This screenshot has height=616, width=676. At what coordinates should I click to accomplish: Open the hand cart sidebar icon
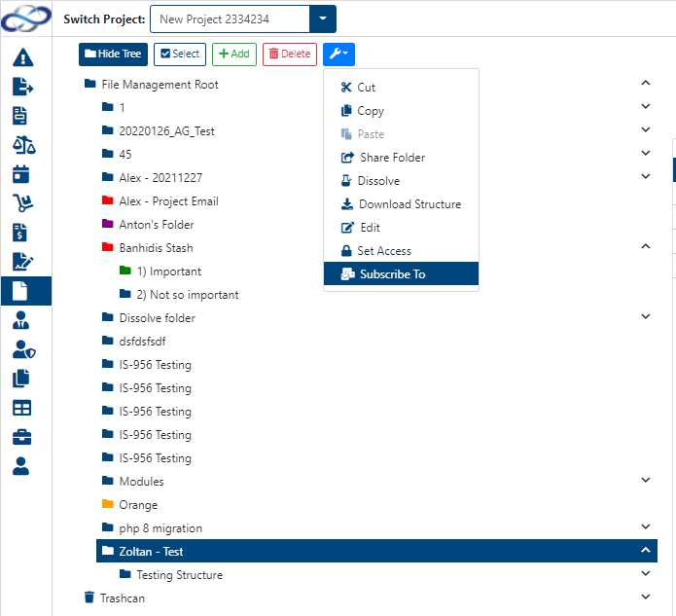22,203
